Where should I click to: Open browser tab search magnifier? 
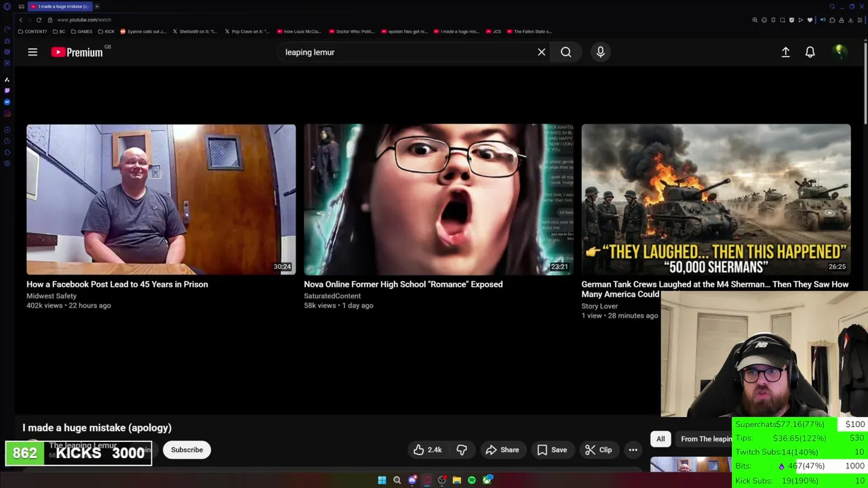tap(832, 6)
